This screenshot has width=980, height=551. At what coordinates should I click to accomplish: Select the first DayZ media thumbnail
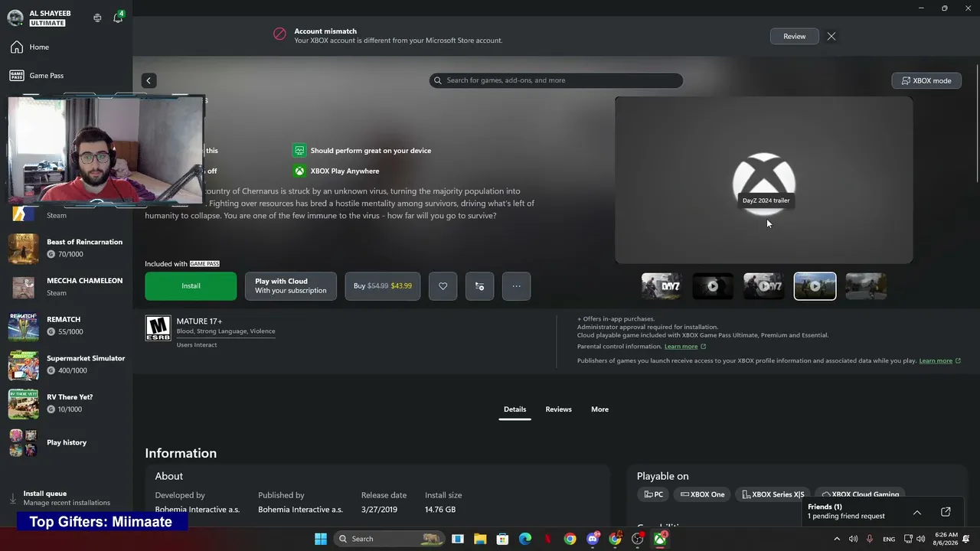[x=661, y=286]
